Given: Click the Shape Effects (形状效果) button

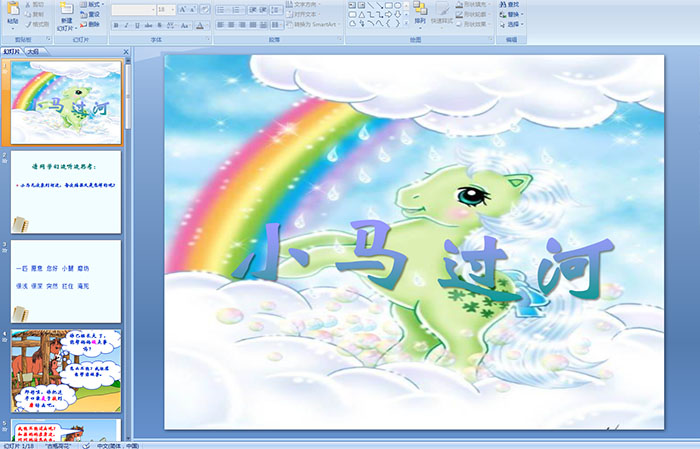Looking at the screenshot, I should pyautogui.click(x=474, y=24).
